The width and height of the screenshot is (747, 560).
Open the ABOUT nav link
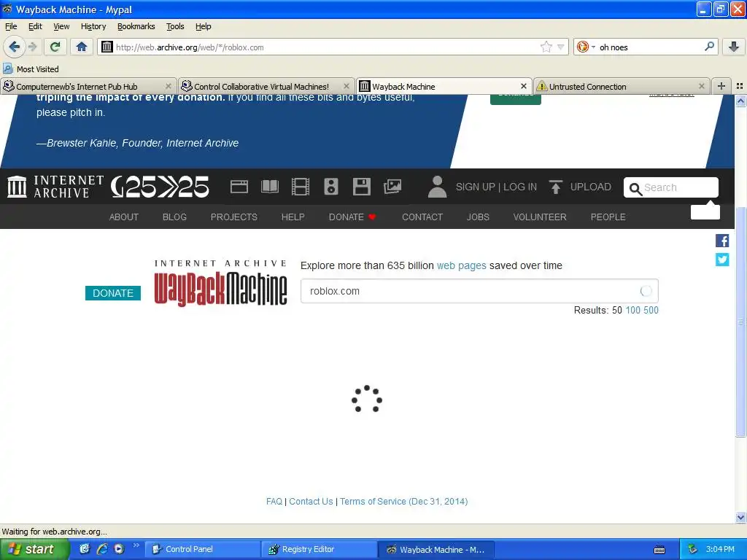[x=124, y=217]
